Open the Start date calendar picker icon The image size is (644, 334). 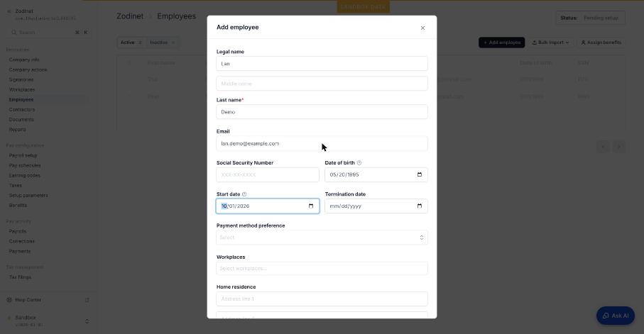(x=311, y=206)
